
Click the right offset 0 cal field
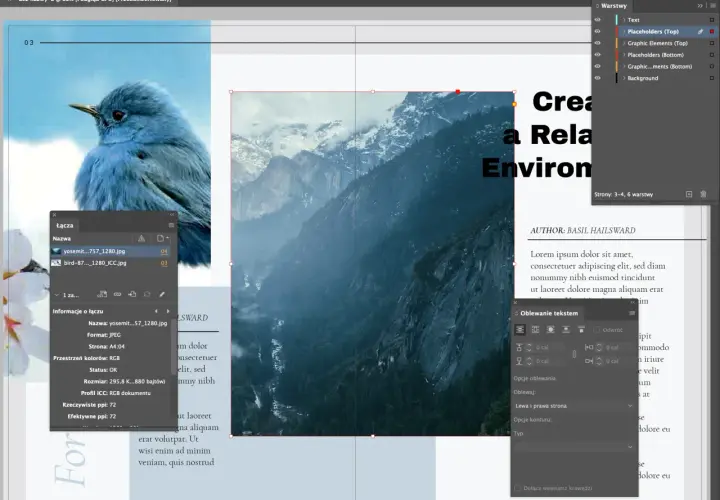click(x=619, y=361)
